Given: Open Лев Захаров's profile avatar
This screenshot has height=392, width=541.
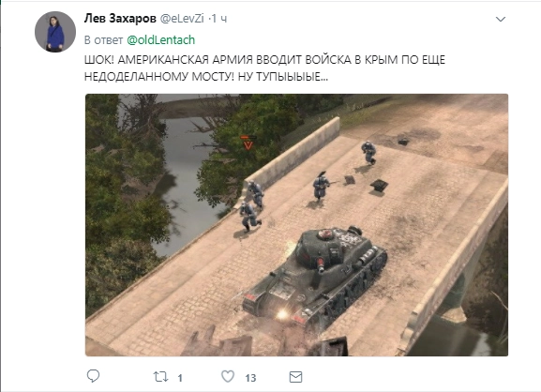Looking at the screenshot, I should (55, 32).
